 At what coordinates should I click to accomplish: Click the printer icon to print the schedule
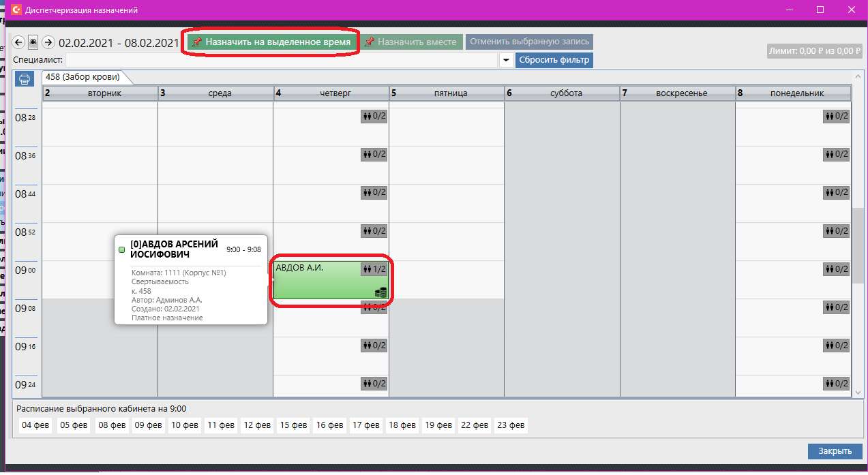pyautogui.click(x=25, y=79)
